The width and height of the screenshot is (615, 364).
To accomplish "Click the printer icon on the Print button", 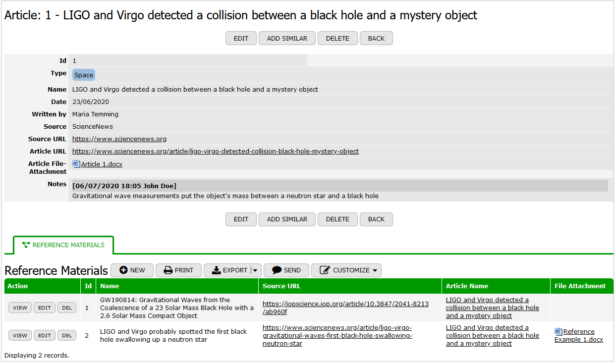I will point(168,270).
